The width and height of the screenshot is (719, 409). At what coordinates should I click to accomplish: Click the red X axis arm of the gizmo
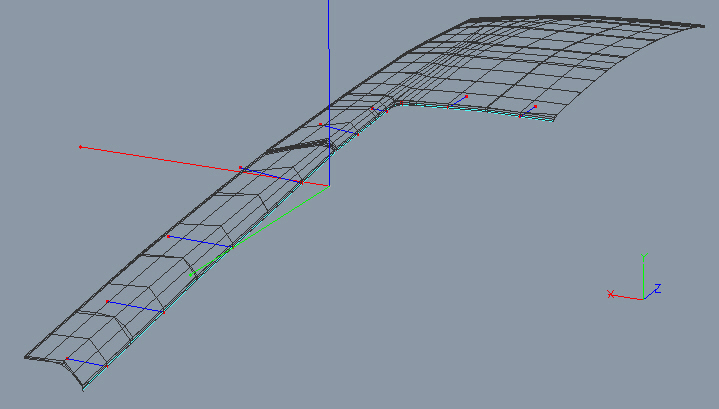pyautogui.click(x=626, y=297)
